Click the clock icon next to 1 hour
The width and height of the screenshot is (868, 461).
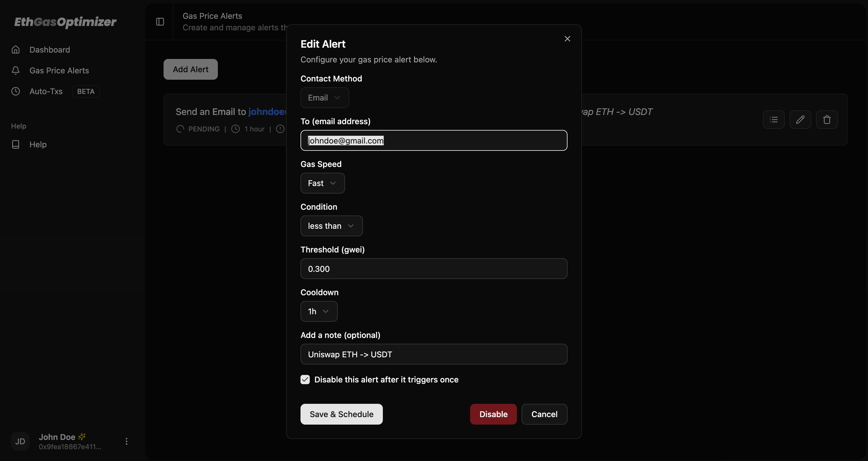[x=235, y=129]
